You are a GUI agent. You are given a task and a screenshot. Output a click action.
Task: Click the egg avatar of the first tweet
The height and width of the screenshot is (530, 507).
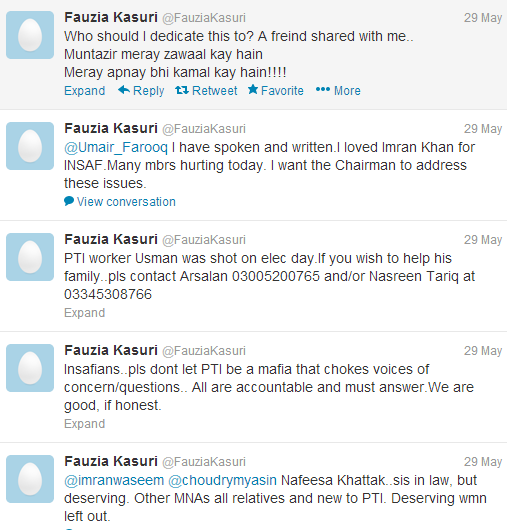tap(30, 35)
